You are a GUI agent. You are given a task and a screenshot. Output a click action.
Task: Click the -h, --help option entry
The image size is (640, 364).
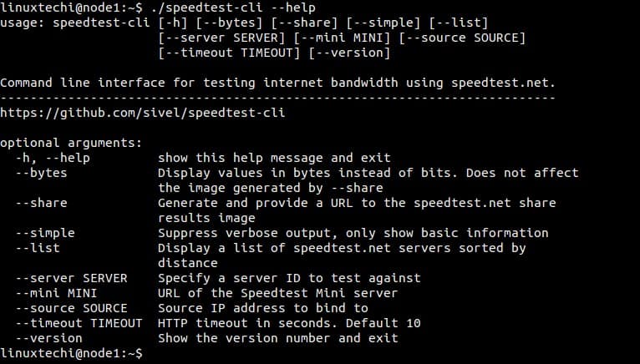tap(53, 158)
